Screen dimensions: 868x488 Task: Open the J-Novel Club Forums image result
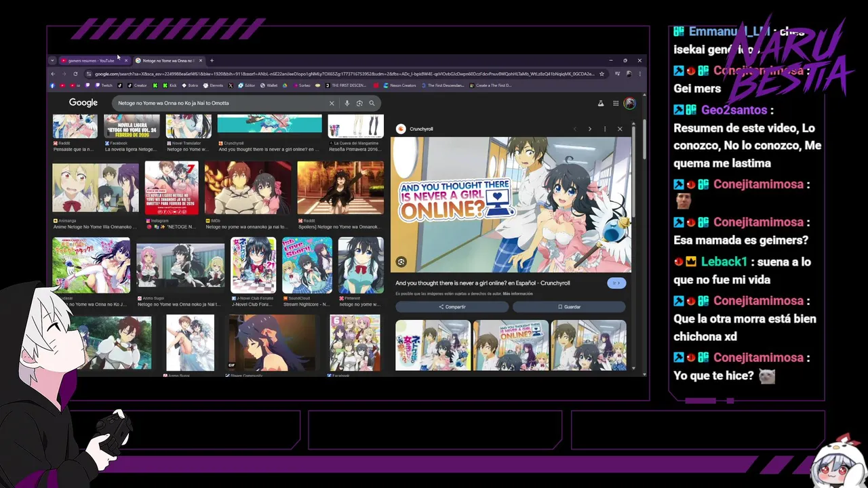click(x=253, y=265)
